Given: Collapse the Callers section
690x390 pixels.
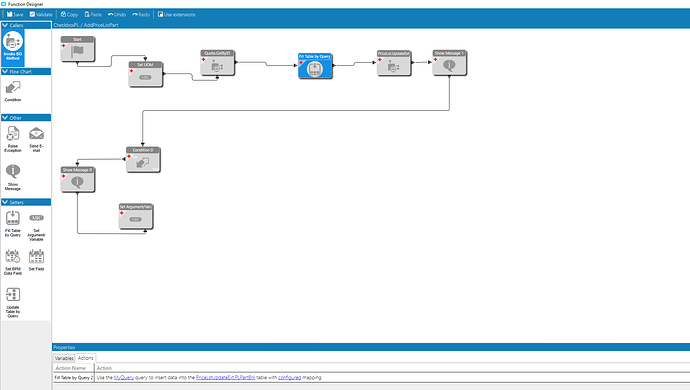Looking at the screenshot, I should pyautogui.click(x=5, y=25).
